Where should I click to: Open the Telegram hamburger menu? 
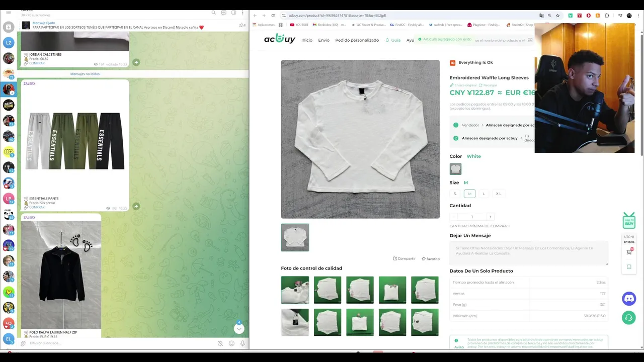9,12
